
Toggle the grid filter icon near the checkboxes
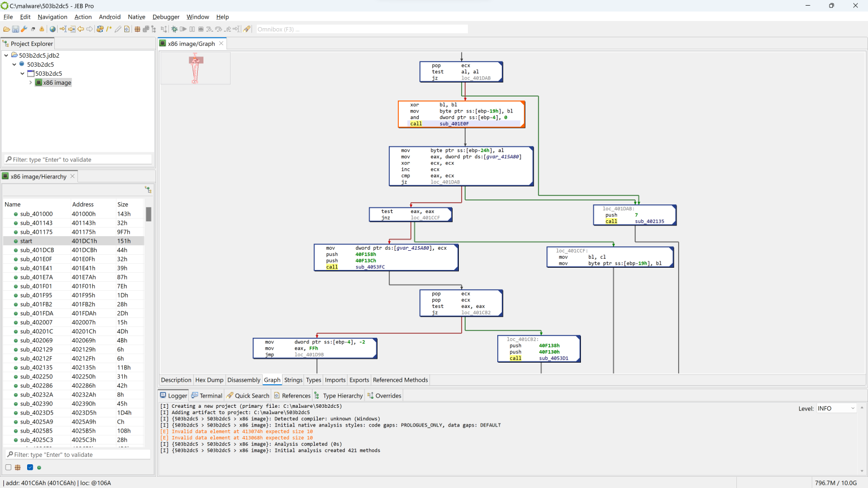click(x=18, y=467)
